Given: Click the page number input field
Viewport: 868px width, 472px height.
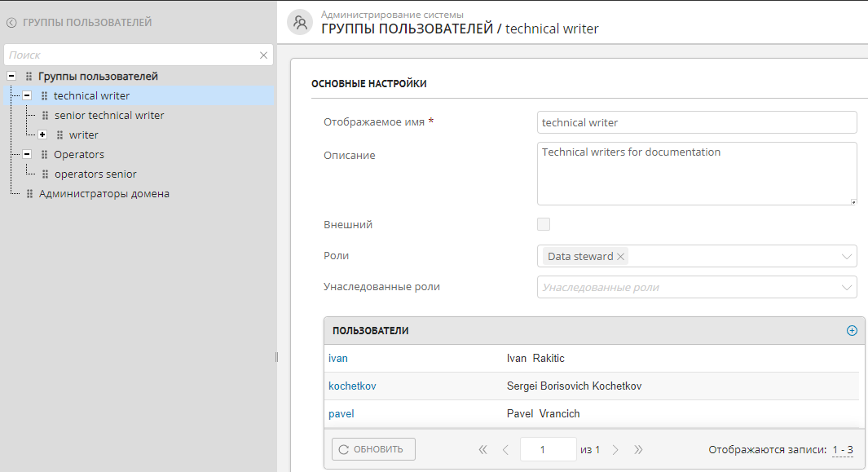Looking at the screenshot, I should coord(548,449).
